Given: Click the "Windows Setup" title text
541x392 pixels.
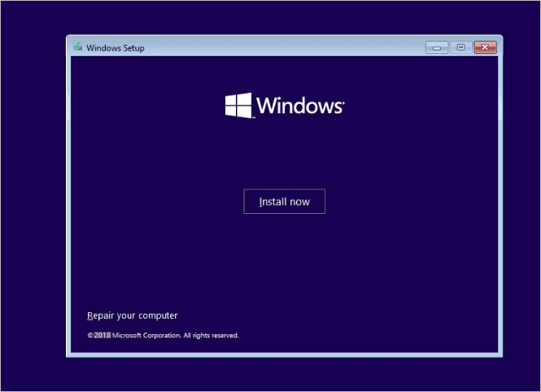Looking at the screenshot, I should (116, 48).
